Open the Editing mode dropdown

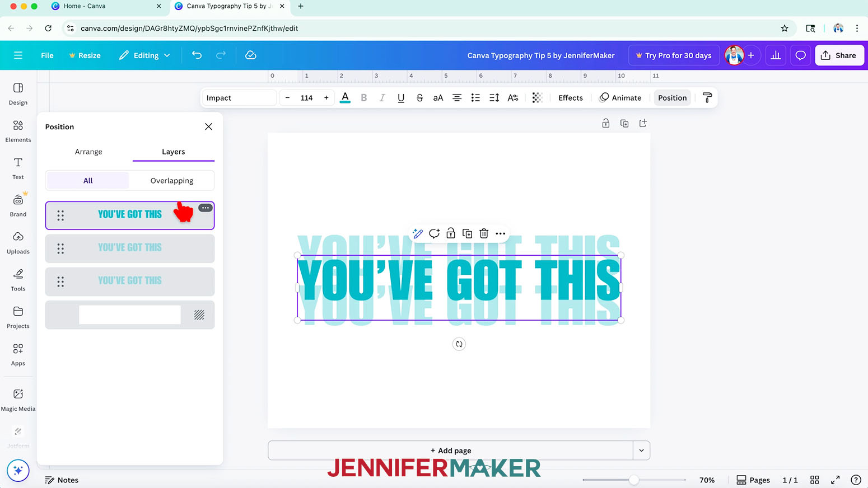point(144,55)
